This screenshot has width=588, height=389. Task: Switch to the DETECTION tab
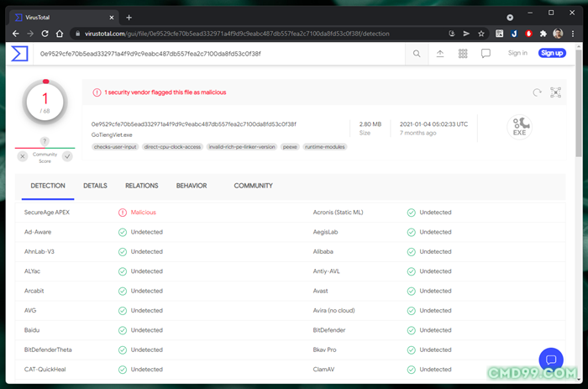coord(48,186)
